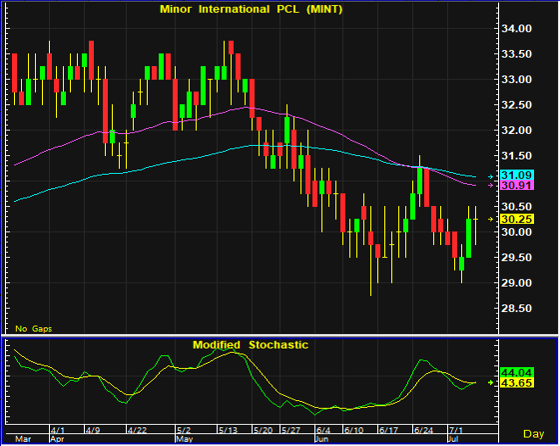Click the 34.00 price axis label
Viewport: 560px width, 446px height.
[x=516, y=29]
